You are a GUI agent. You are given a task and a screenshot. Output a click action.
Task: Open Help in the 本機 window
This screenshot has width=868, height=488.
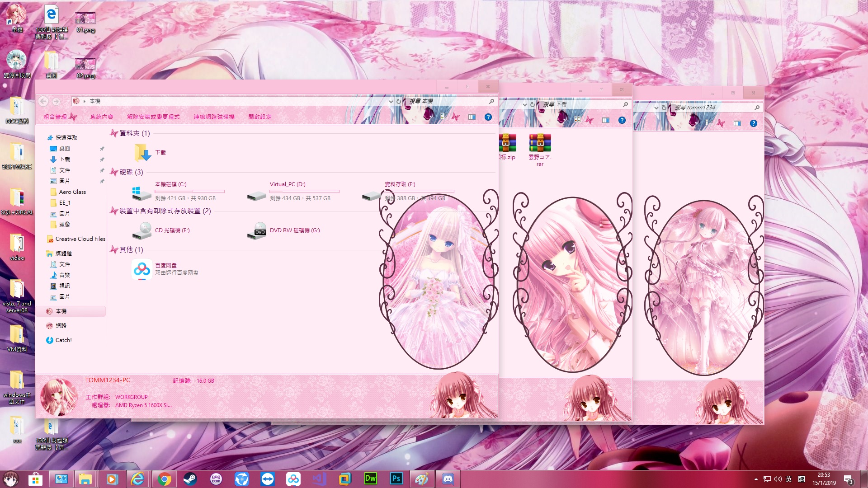click(488, 117)
